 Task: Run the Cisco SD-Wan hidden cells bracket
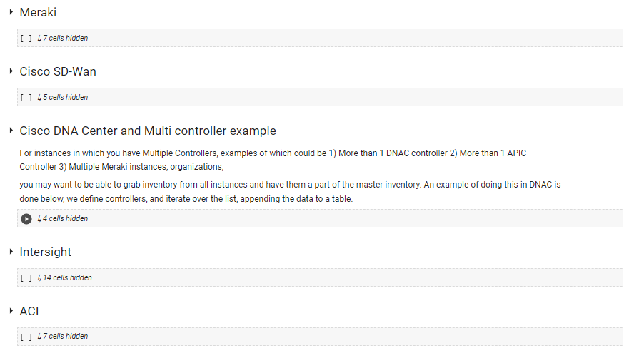pyautogui.click(x=26, y=98)
